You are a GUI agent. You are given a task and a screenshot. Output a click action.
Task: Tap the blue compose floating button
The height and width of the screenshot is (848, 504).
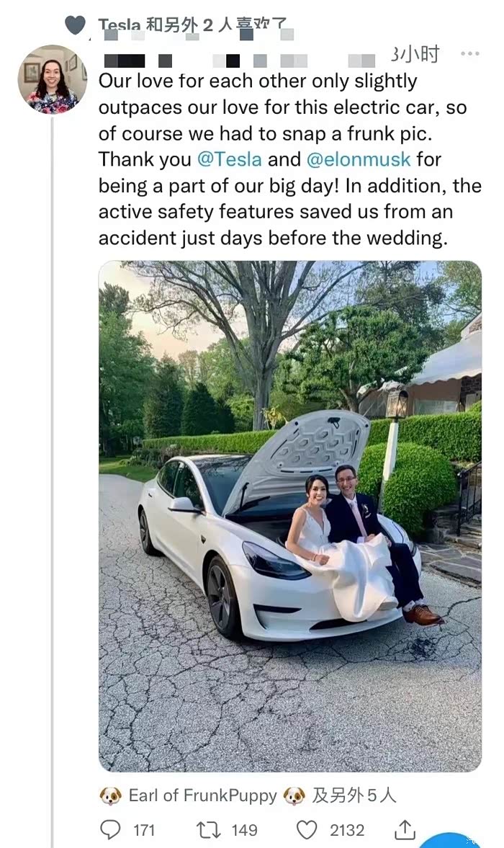tap(451, 840)
